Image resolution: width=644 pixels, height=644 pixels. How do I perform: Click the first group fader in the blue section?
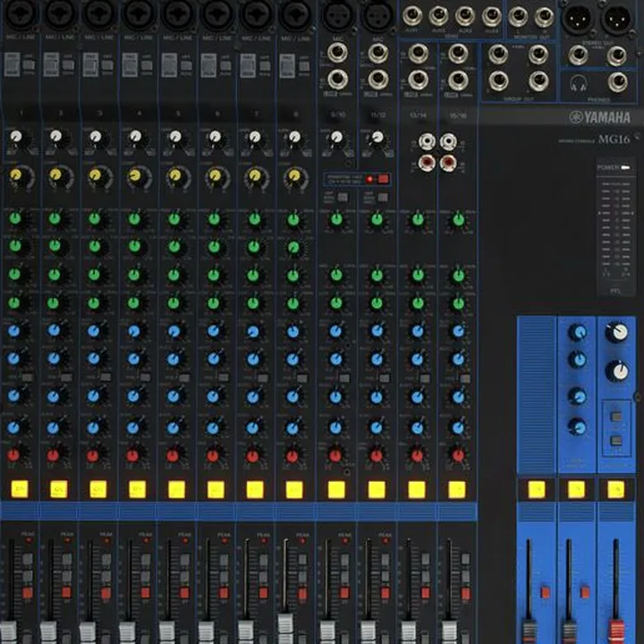[529, 633]
